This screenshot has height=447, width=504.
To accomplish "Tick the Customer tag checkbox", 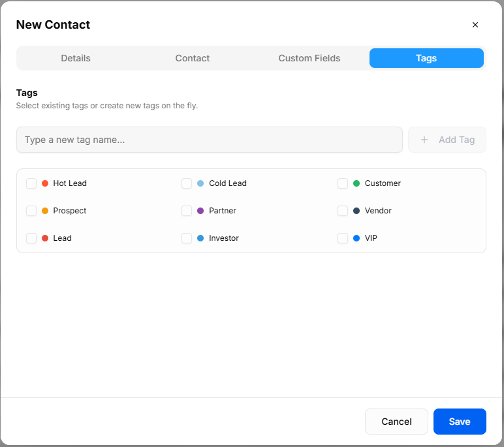I will tap(343, 183).
